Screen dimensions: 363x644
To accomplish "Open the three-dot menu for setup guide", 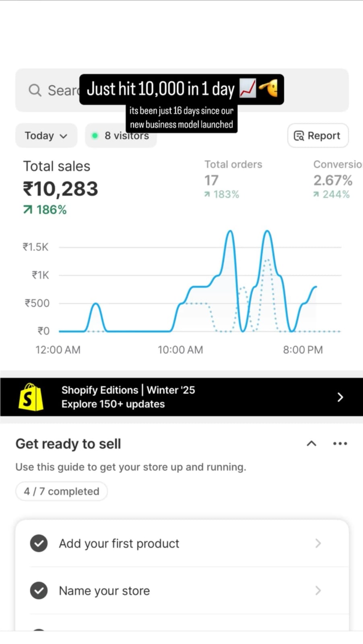I will click(340, 444).
